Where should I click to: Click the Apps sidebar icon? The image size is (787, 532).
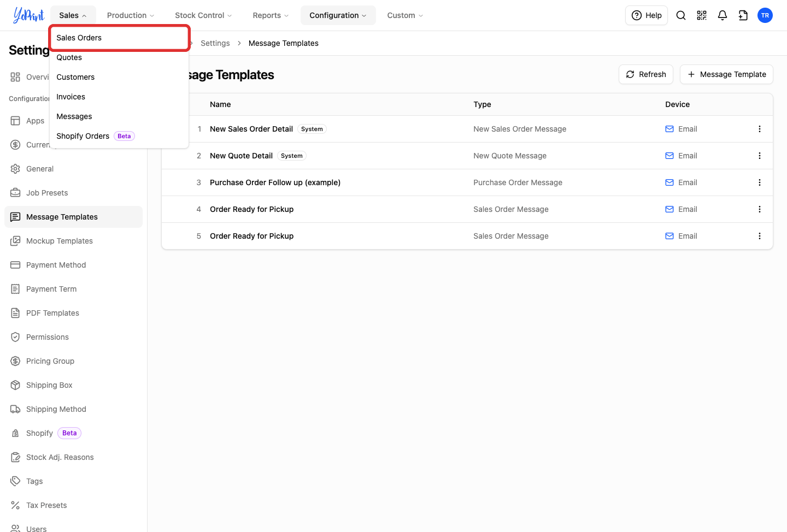(x=15, y=121)
